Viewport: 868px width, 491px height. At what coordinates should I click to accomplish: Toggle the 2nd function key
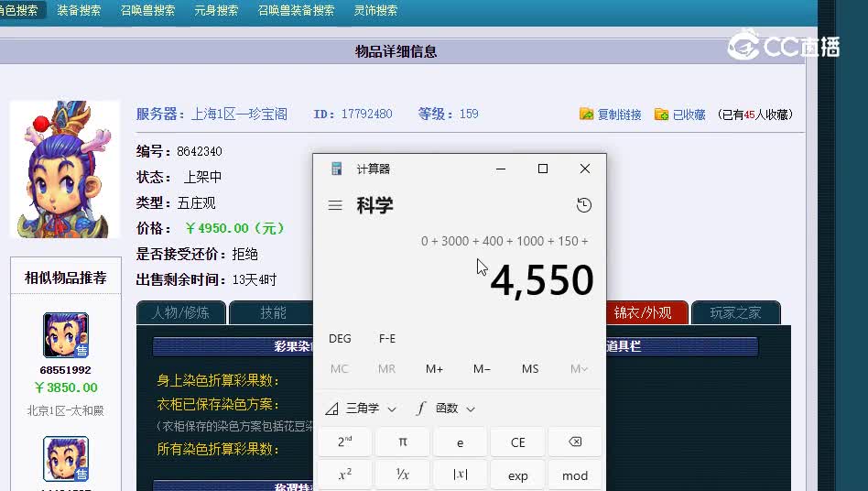click(345, 442)
